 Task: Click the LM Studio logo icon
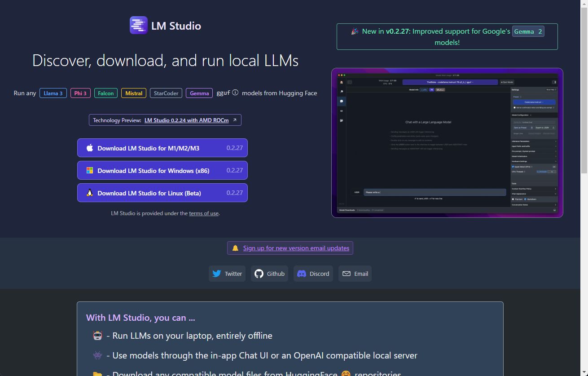pyautogui.click(x=139, y=25)
